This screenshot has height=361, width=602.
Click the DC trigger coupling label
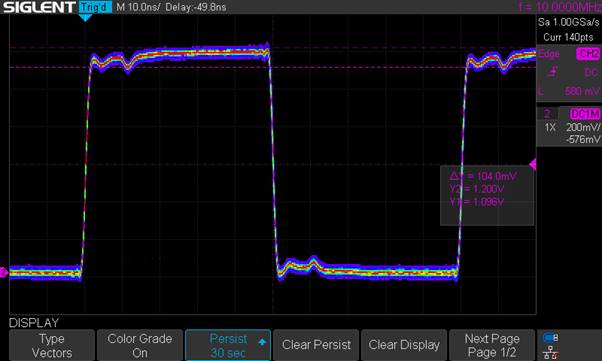pos(591,72)
